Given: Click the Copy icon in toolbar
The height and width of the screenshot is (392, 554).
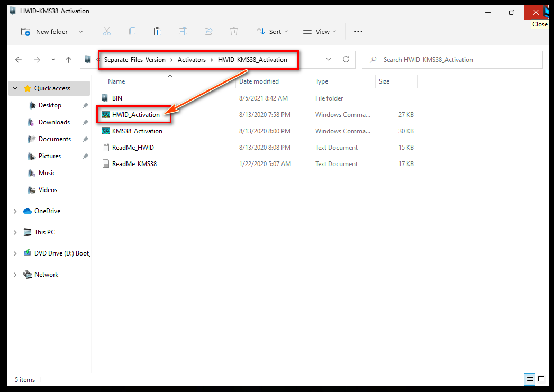Looking at the screenshot, I should [x=132, y=31].
